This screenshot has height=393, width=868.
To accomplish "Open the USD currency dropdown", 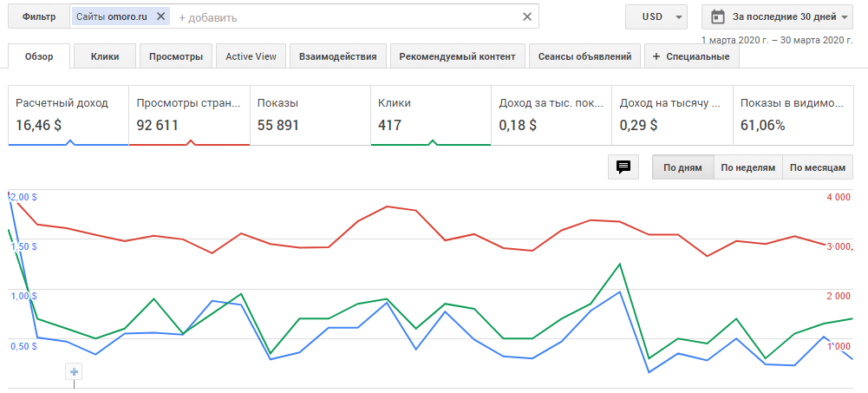I will [656, 16].
